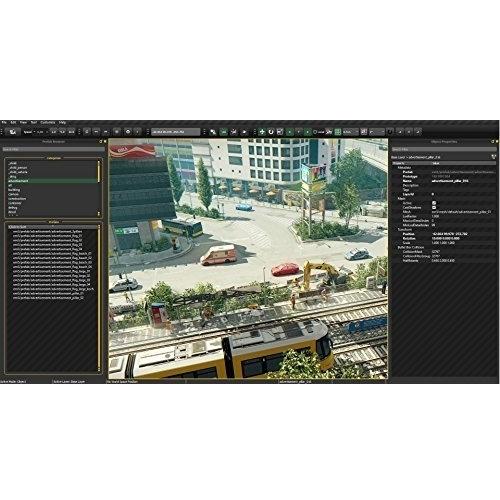Select the advertisement category
The height and width of the screenshot is (500, 500).
(x=52, y=181)
